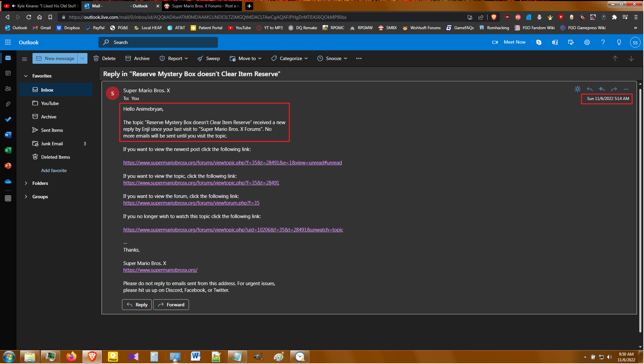The image size is (644, 364).
Task: Open Firefox from the Windows taskbar
Action: (71, 357)
